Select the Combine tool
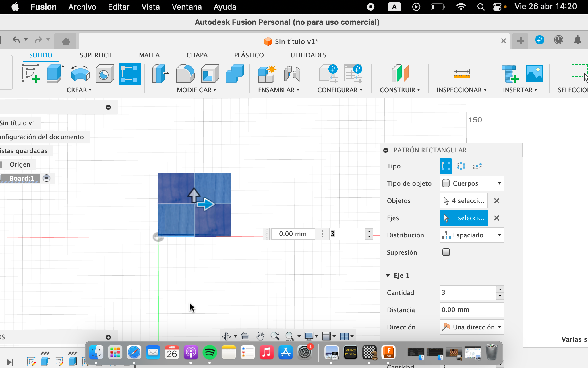 pos(235,74)
